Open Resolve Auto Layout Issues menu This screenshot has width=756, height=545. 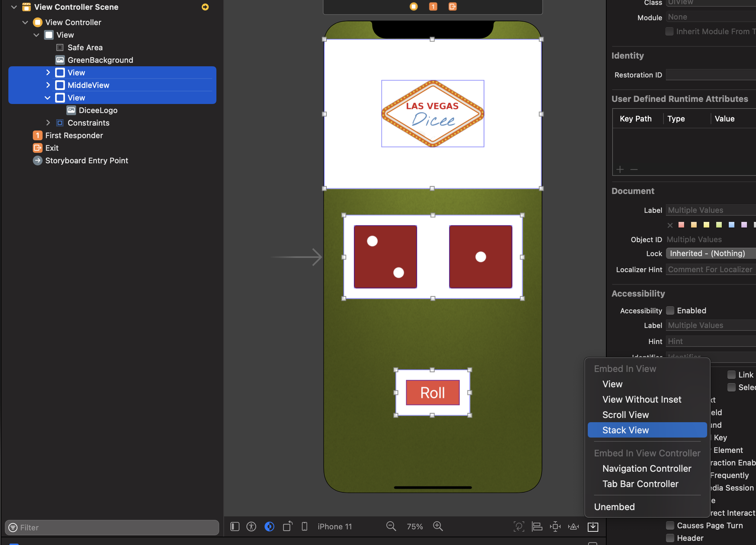tap(573, 527)
